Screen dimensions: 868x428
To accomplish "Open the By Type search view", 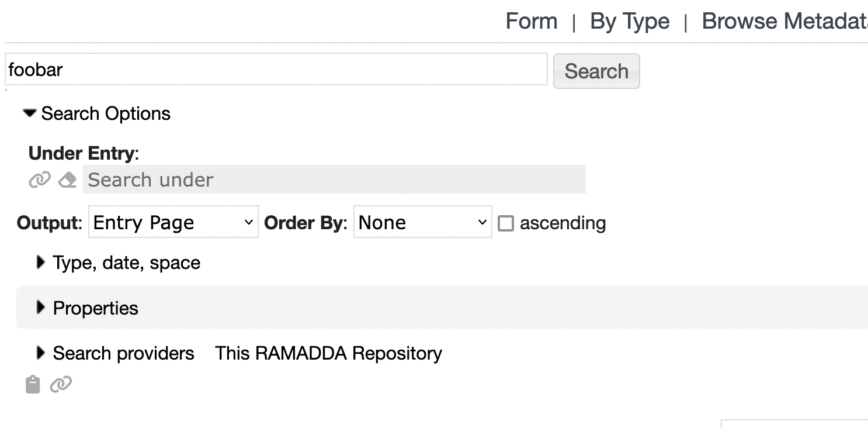I will (630, 22).
